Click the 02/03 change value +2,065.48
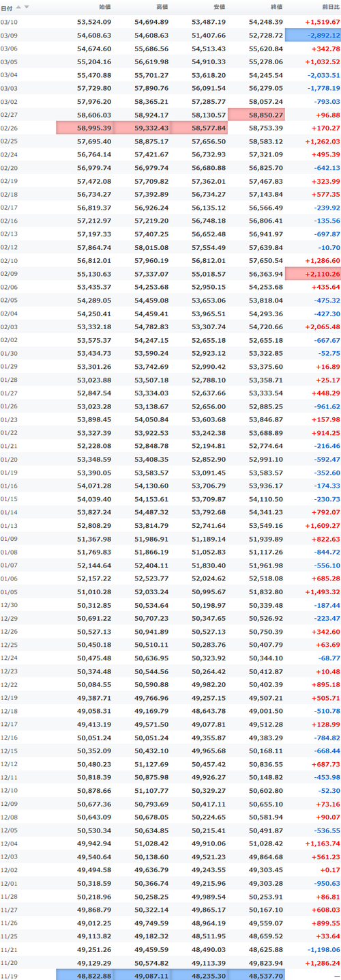The width and height of the screenshot is (341, 980). point(321,328)
